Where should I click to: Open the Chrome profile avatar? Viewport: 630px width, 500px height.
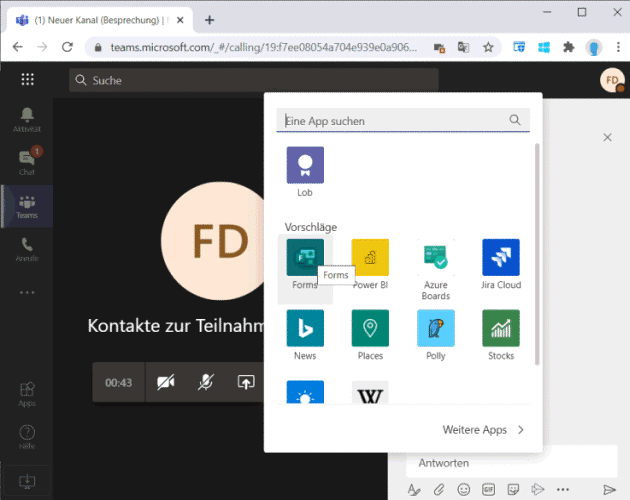[x=593, y=47]
